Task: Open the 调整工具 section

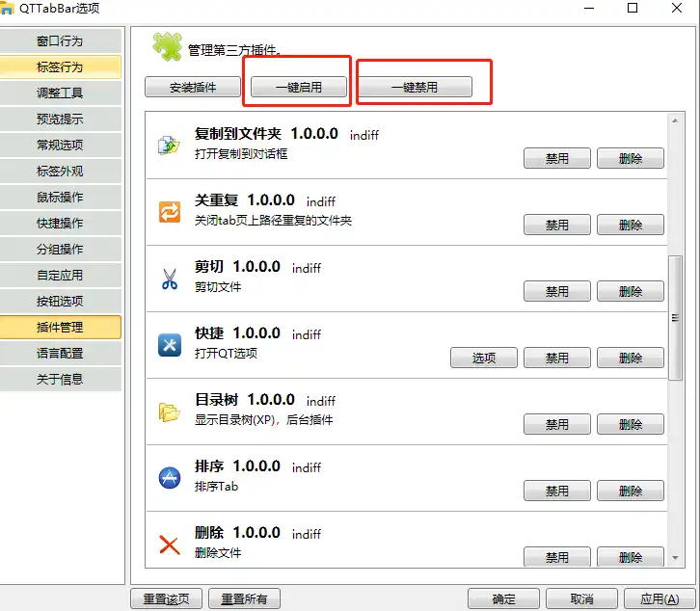Action: pos(60,93)
